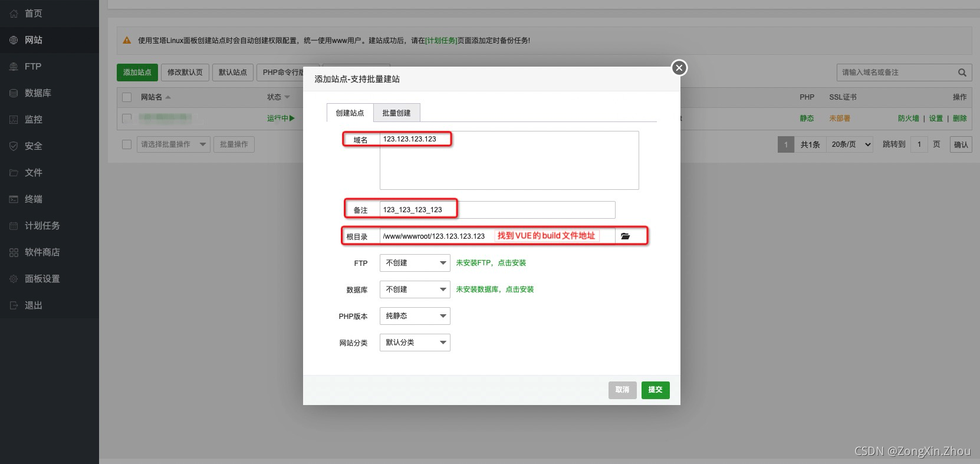The width and height of the screenshot is (980, 464).
Task: Open the 数据库 不创建 dropdown
Action: click(415, 289)
